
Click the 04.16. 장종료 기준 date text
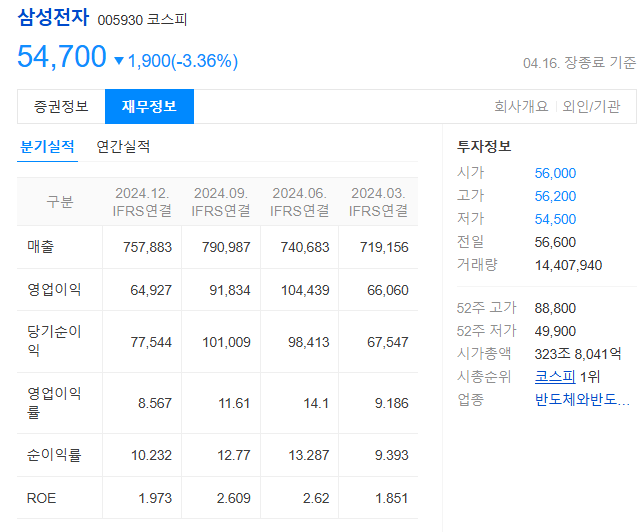click(580, 63)
